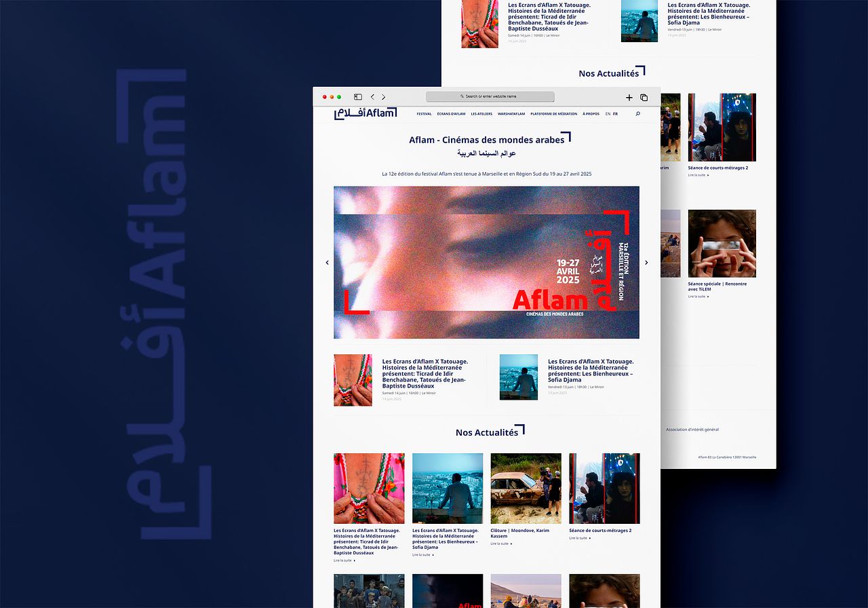Screen dimensions: 868x608
Task: Go forward with the browser forward arrow
Action: pos(383,97)
